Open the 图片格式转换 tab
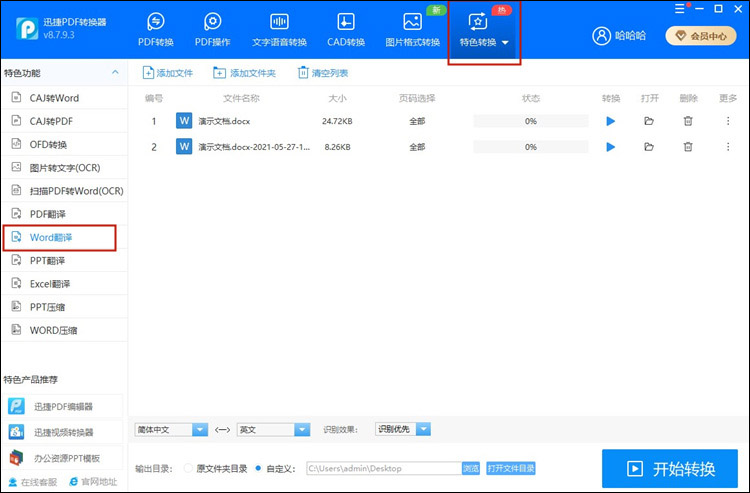Image resolution: width=750 pixels, height=493 pixels. click(x=412, y=30)
